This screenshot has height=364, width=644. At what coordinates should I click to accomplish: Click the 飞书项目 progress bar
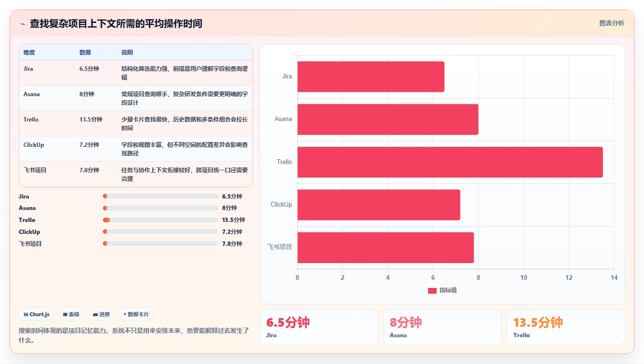point(160,243)
